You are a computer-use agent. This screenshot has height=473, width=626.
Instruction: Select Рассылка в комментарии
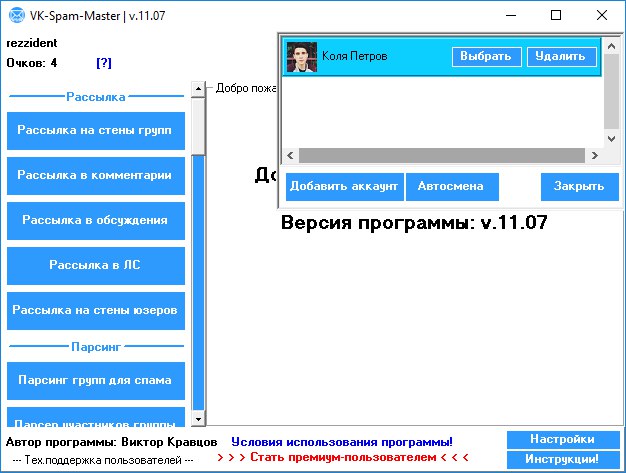(95, 175)
